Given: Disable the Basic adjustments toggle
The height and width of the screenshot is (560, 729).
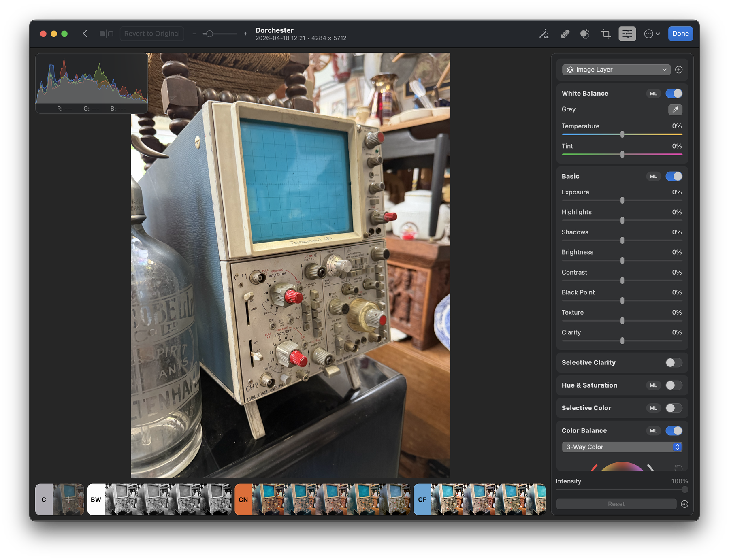Looking at the screenshot, I should coord(674,177).
